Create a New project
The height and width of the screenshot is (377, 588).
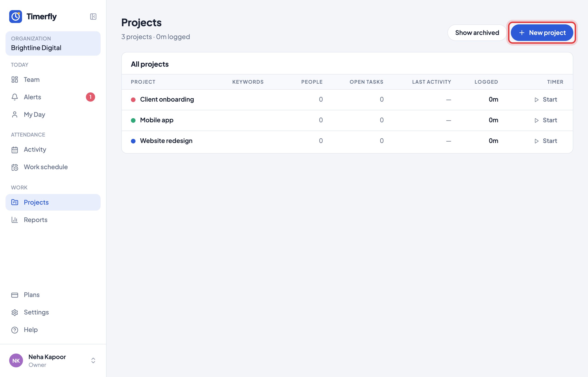click(542, 33)
